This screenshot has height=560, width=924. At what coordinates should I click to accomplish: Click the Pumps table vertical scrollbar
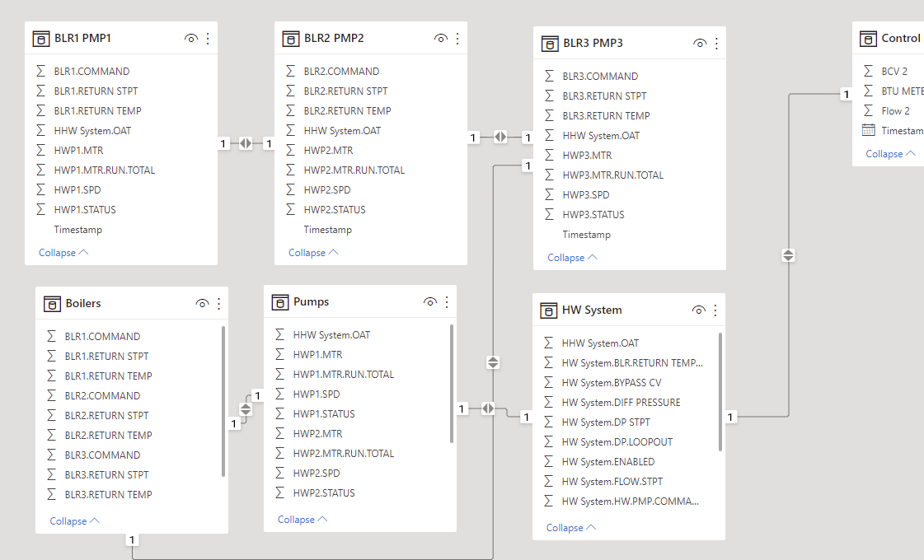[x=452, y=383]
